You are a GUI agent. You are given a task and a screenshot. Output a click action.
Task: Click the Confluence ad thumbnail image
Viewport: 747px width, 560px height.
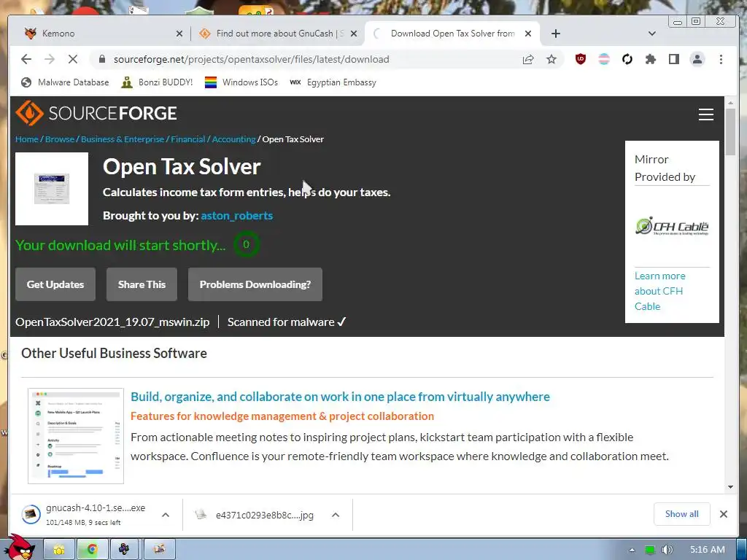tap(76, 436)
